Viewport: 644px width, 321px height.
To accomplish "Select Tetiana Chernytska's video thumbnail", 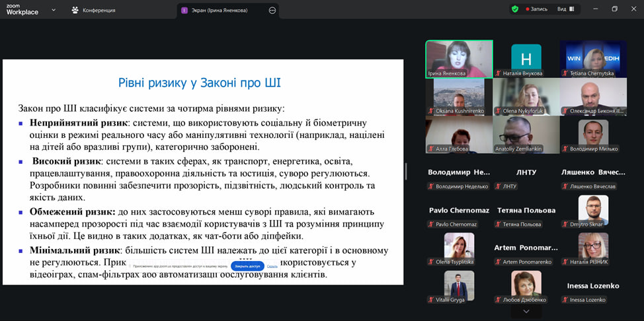I will [592, 59].
